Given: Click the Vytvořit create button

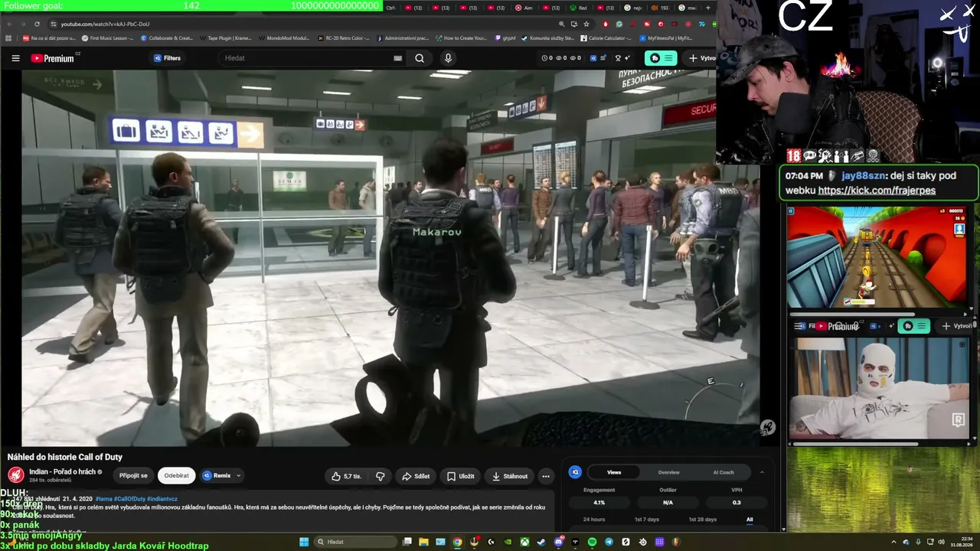Looking at the screenshot, I should click(701, 58).
